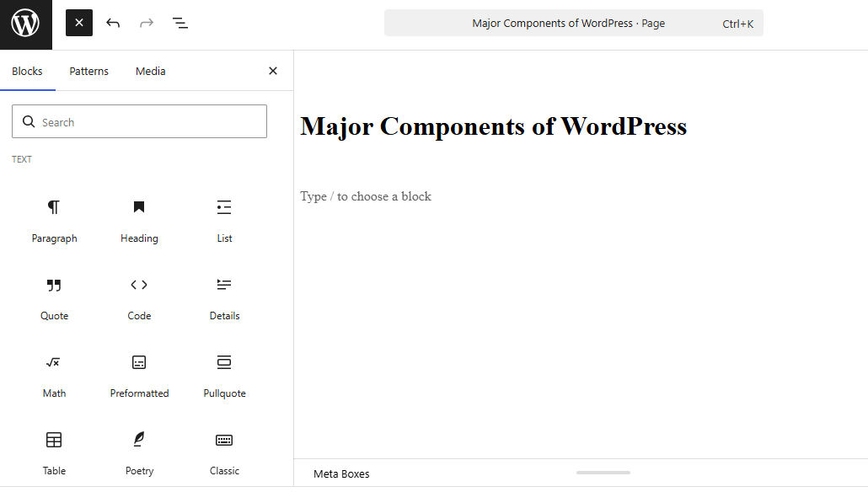
Task: Insert a List block
Action: 224,222
